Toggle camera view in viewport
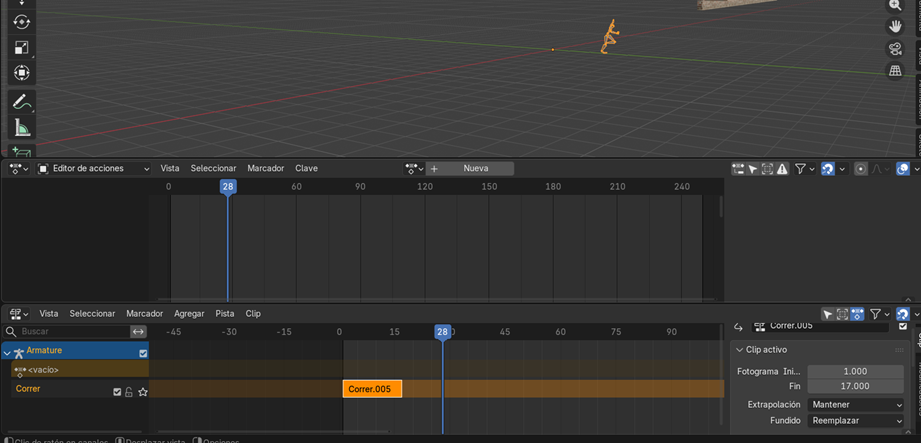 [x=895, y=49]
